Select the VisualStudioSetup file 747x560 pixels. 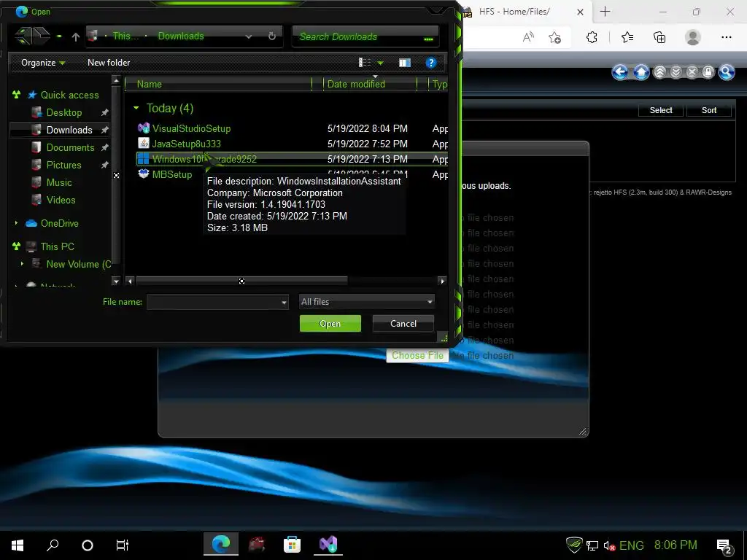191,128
